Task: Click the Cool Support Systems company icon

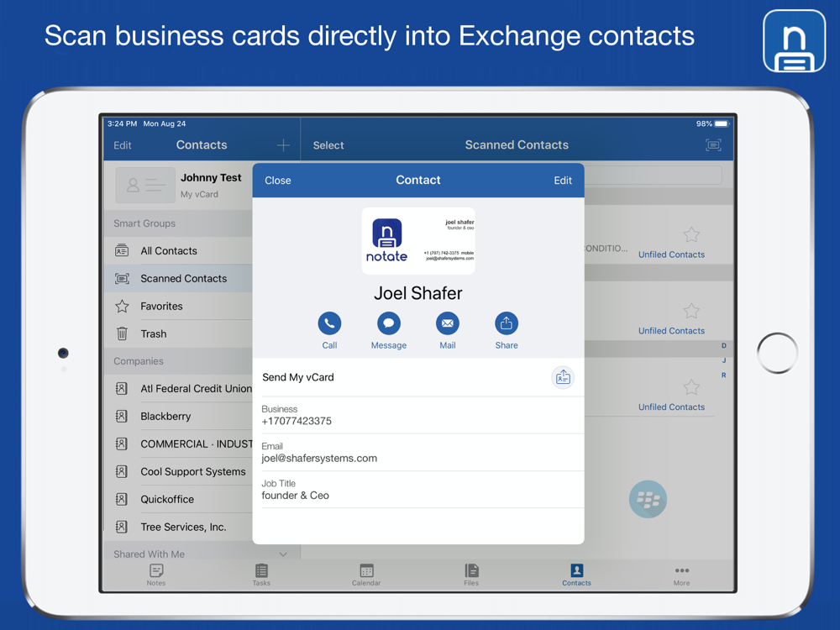Action: (x=122, y=471)
